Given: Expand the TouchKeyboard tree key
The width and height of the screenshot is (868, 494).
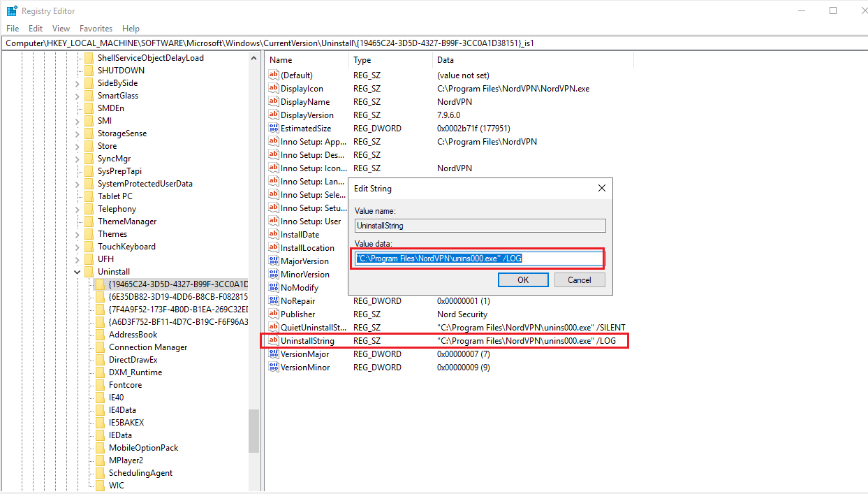Looking at the screenshot, I should pos(77,247).
